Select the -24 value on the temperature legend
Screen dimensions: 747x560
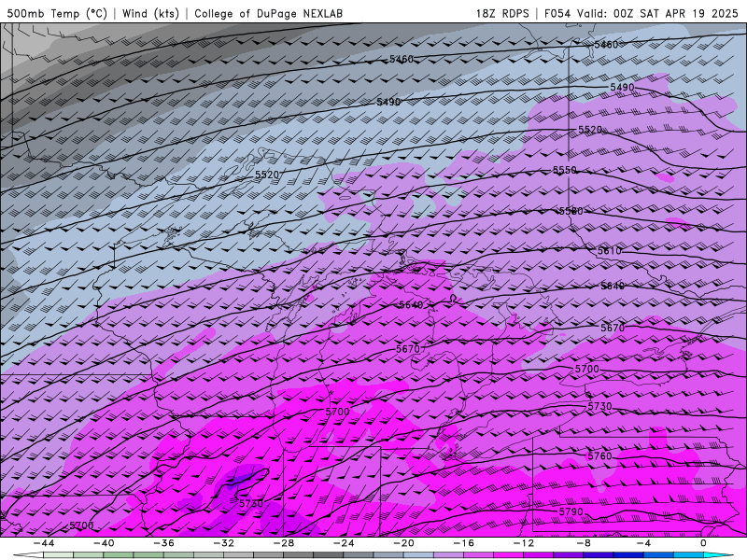click(344, 543)
